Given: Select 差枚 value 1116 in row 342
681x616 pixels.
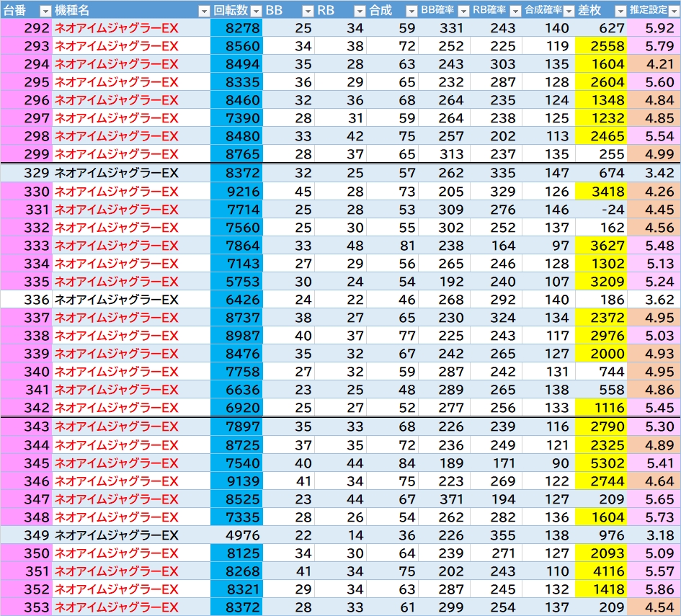Looking at the screenshot, I should [x=601, y=408].
